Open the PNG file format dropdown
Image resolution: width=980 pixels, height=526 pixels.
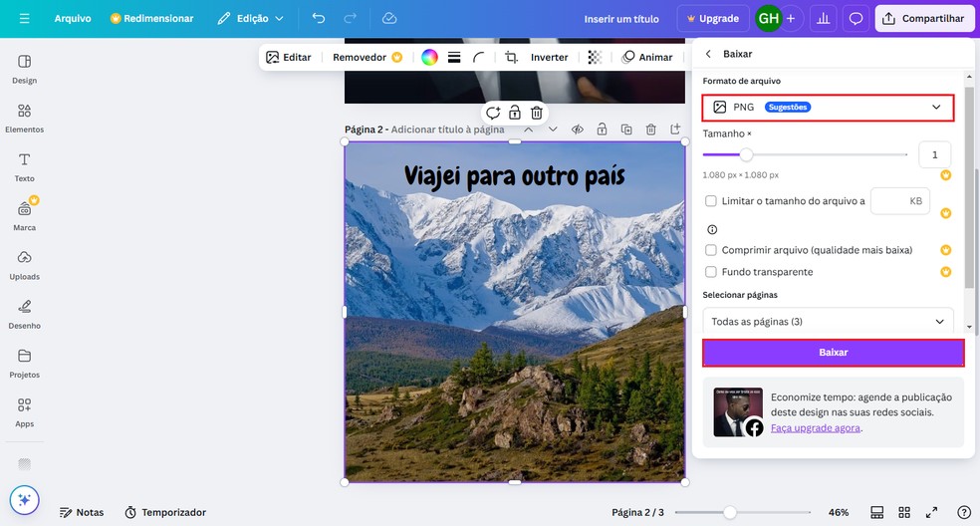click(x=829, y=108)
